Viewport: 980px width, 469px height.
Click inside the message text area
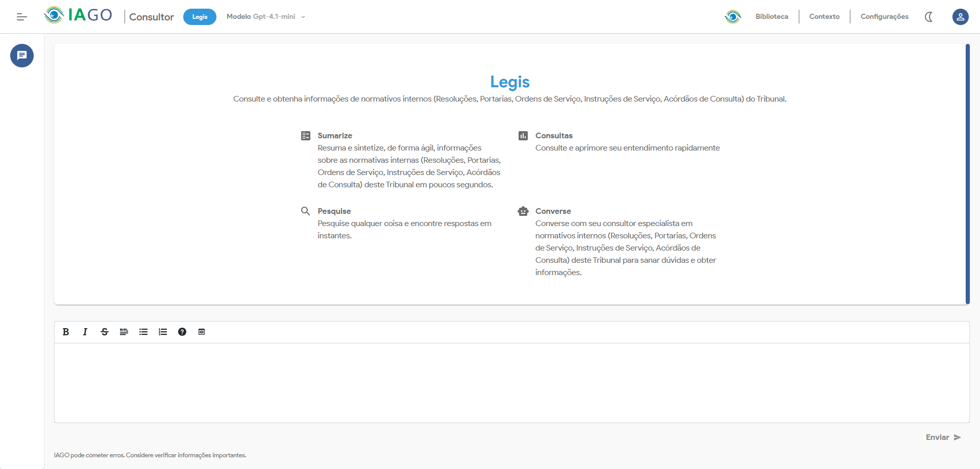pyautogui.click(x=511, y=383)
